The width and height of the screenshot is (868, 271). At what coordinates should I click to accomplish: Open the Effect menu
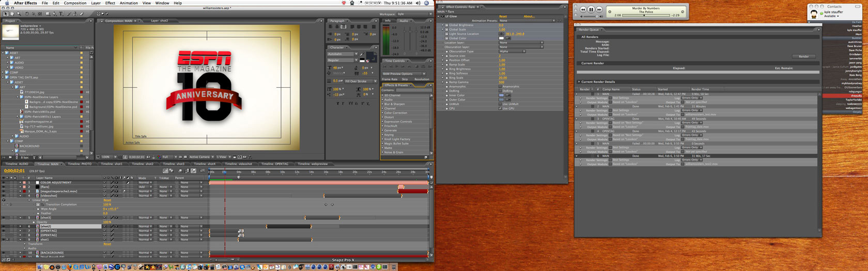(x=110, y=3)
